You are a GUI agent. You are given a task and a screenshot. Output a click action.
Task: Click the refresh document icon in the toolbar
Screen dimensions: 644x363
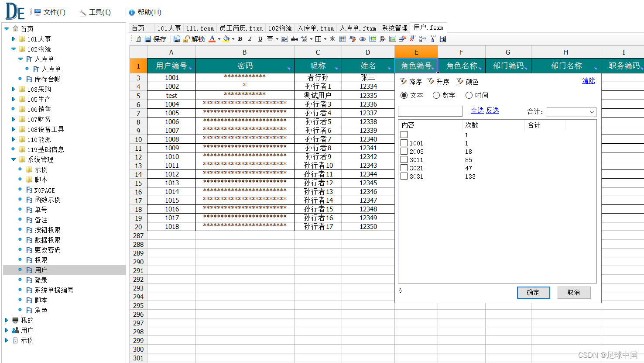[x=138, y=39]
